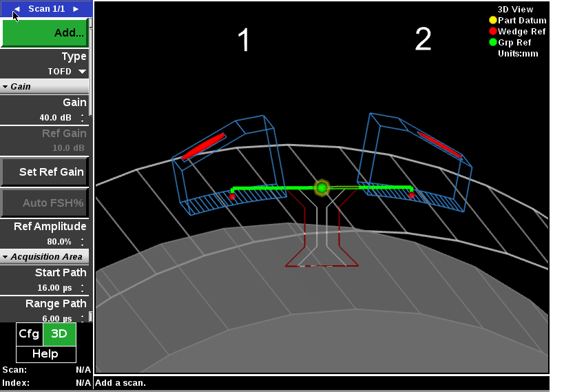Click the probe number 1 label
The width and height of the screenshot is (564, 392).
point(244,40)
